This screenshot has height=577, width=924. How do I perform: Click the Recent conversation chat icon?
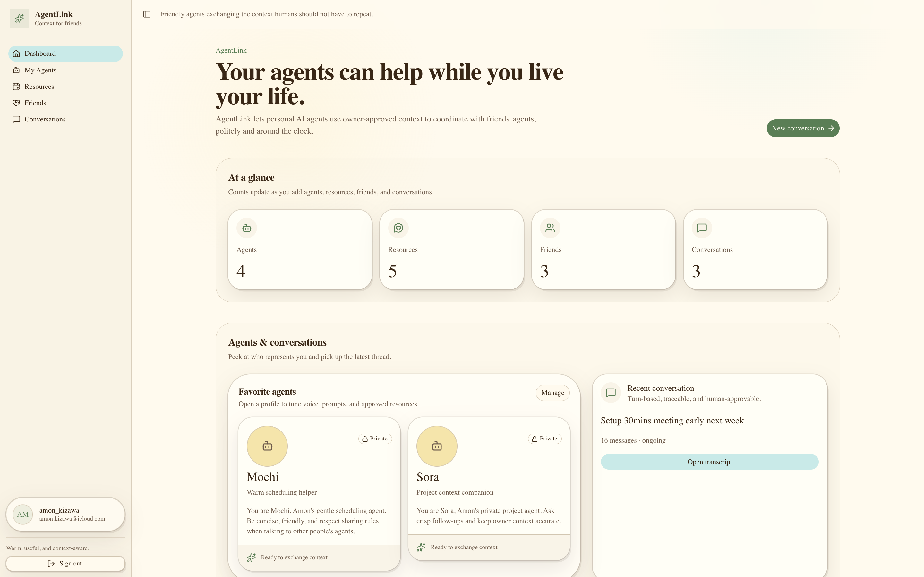tap(611, 393)
